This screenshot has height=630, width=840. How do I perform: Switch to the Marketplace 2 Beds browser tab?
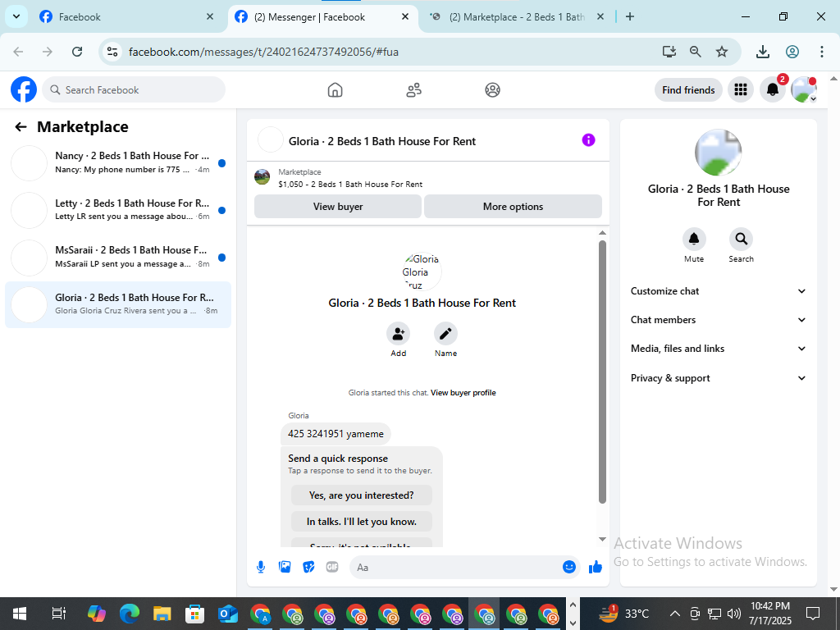coord(517,17)
